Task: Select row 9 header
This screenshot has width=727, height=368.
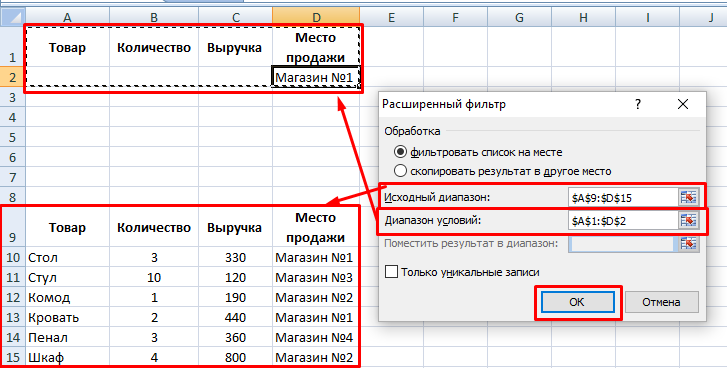Action: pos(12,227)
